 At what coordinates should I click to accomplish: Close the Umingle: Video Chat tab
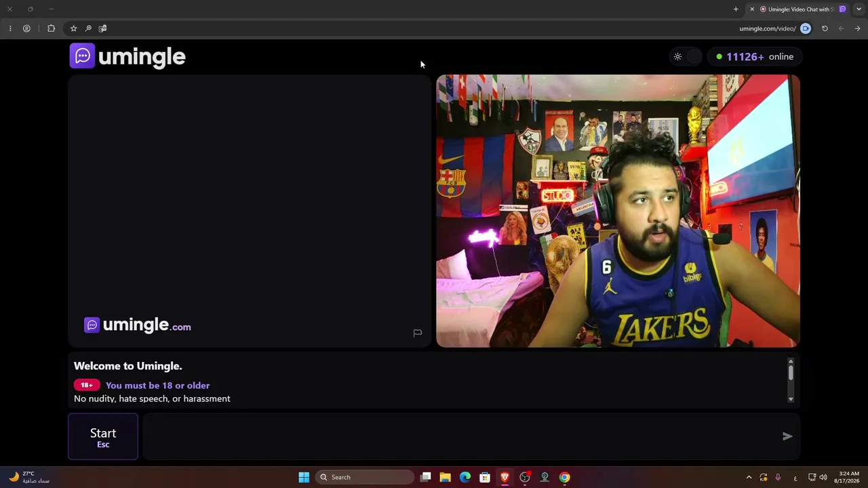[752, 9]
